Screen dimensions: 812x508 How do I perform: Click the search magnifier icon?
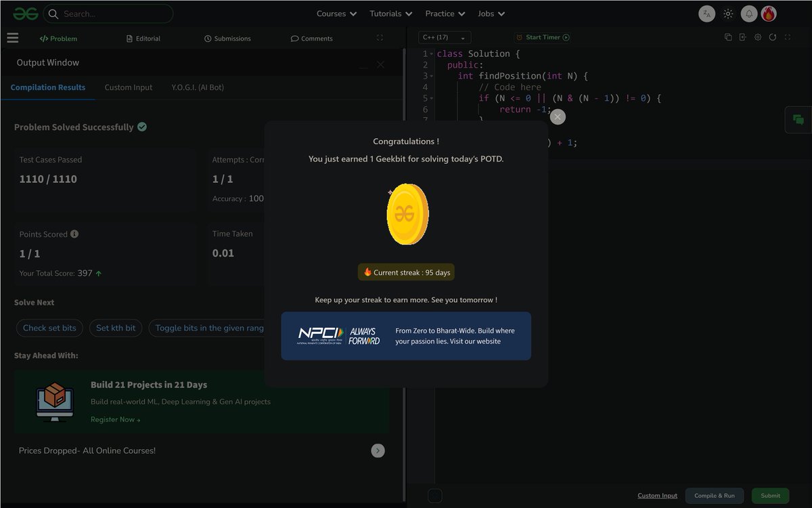(53, 14)
